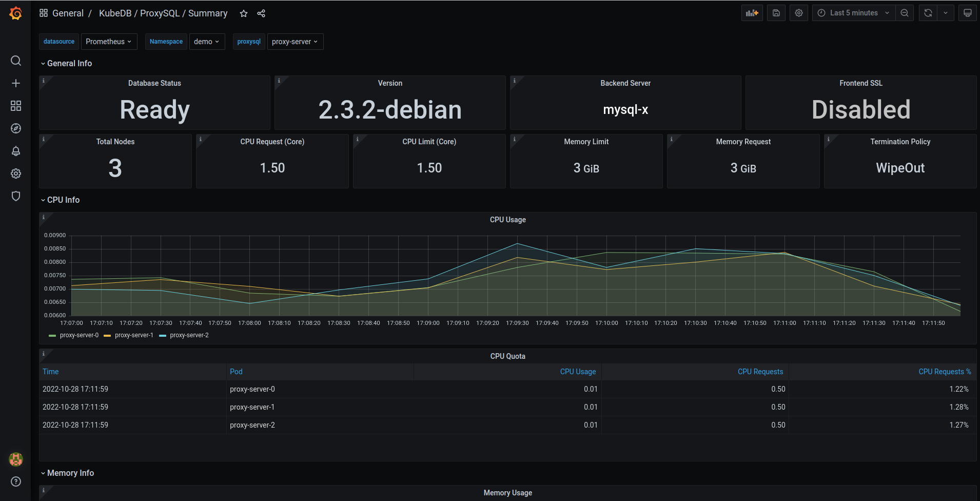Show info for CPU Usage panel
This screenshot has width=980, height=501.
pyautogui.click(x=44, y=217)
